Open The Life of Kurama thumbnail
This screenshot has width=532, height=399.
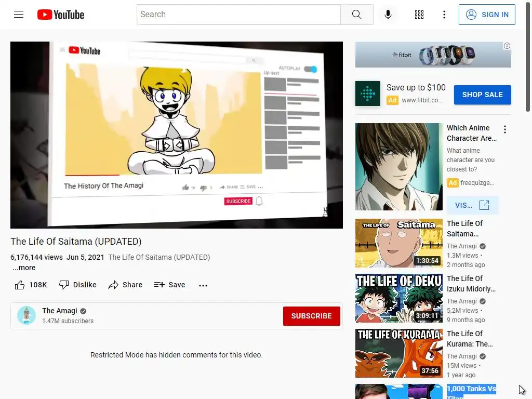coord(398,353)
